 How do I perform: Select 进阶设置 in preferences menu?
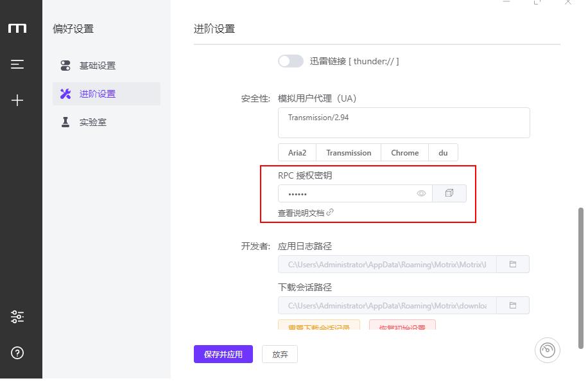pos(98,94)
